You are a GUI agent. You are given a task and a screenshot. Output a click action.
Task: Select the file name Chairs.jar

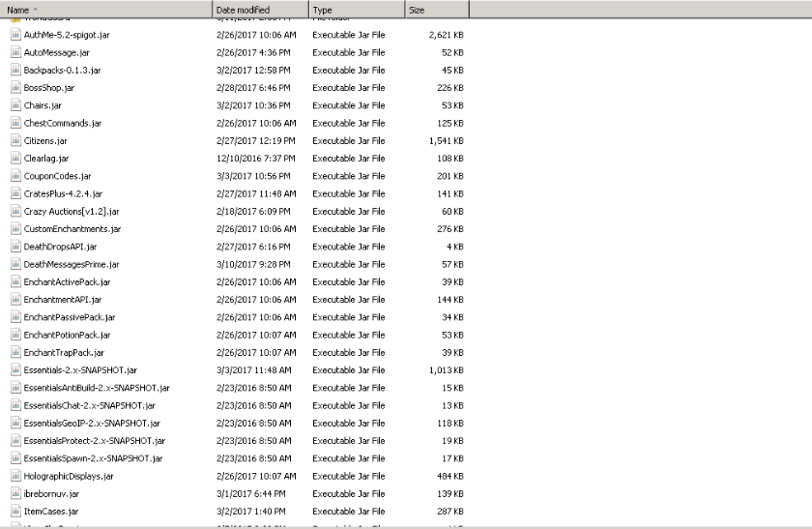click(43, 105)
